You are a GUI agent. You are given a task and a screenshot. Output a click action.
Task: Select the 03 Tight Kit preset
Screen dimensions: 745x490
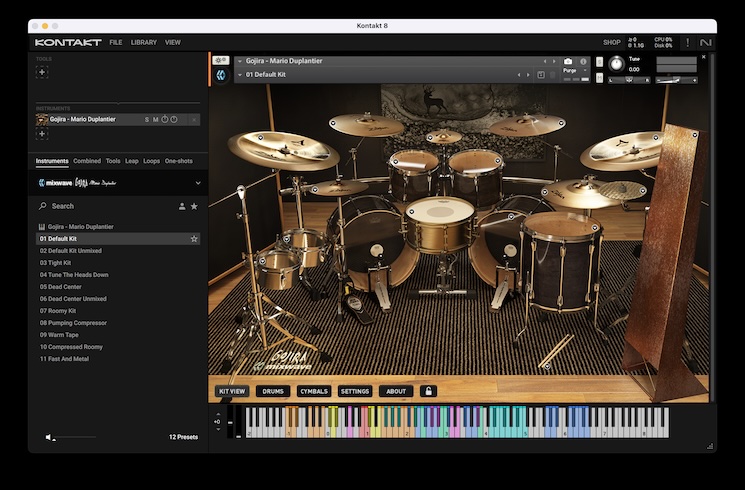pyautogui.click(x=118, y=263)
